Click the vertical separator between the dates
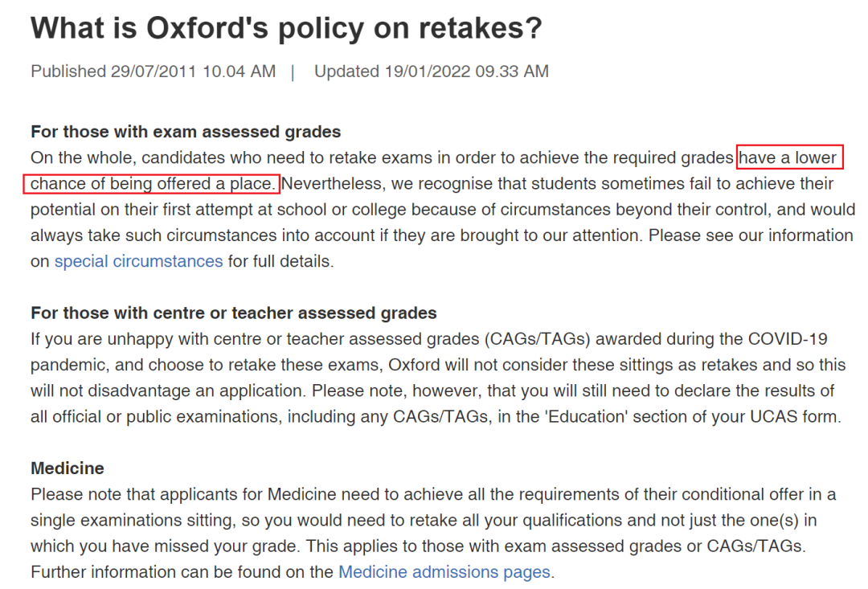The height and width of the screenshot is (589, 868). tap(293, 72)
